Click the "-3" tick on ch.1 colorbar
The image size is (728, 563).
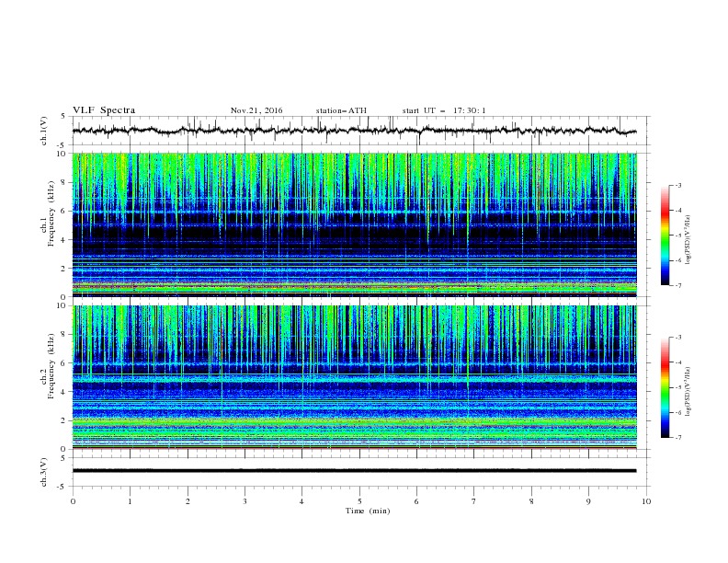tap(677, 185)
